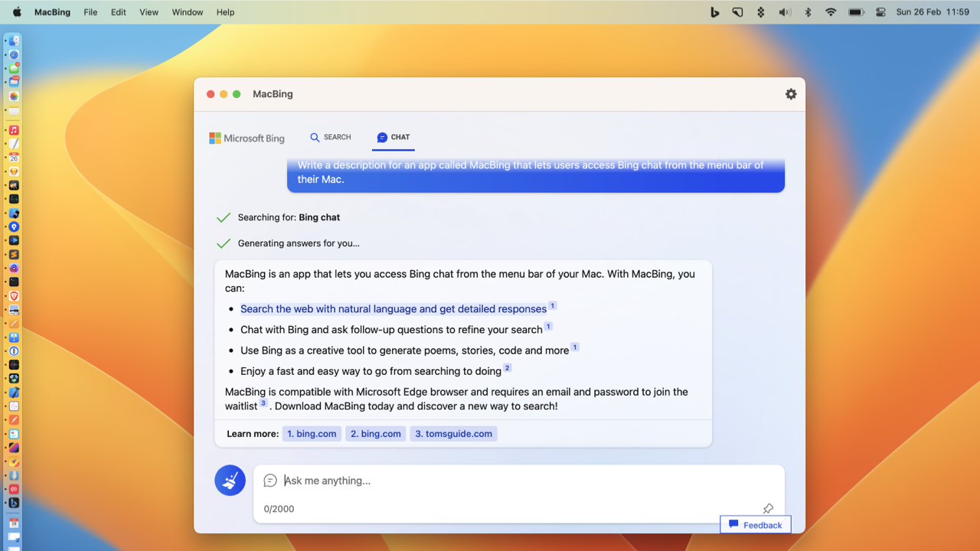Click the Ask me anything input field
This screenshot has height=551, width=980.
pos(519,481)
